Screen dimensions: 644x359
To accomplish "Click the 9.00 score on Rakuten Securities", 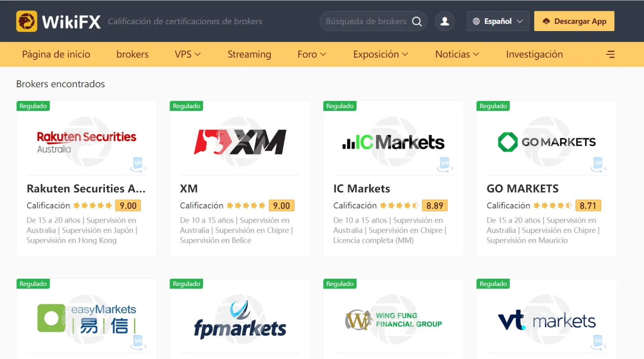I will (128, 206).
